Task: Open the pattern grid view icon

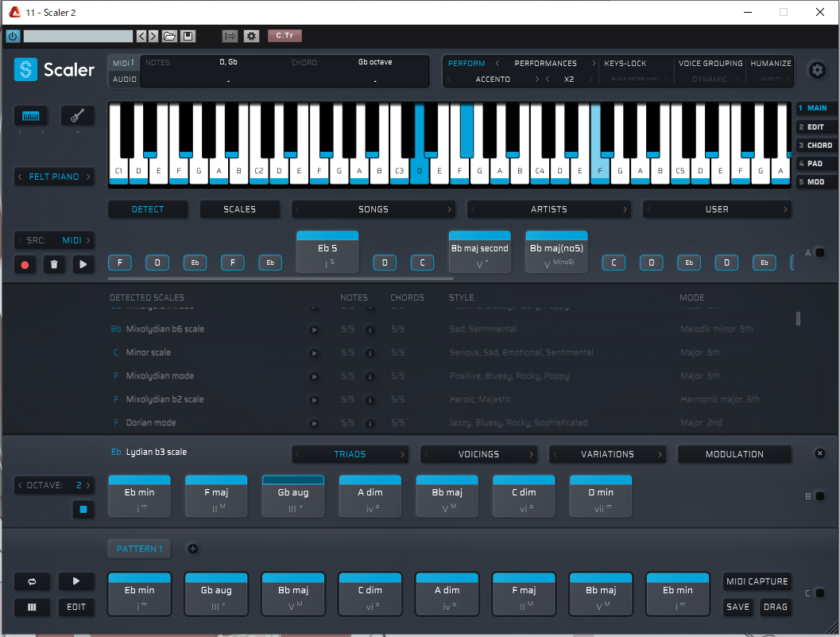Action: click(32, 607)
